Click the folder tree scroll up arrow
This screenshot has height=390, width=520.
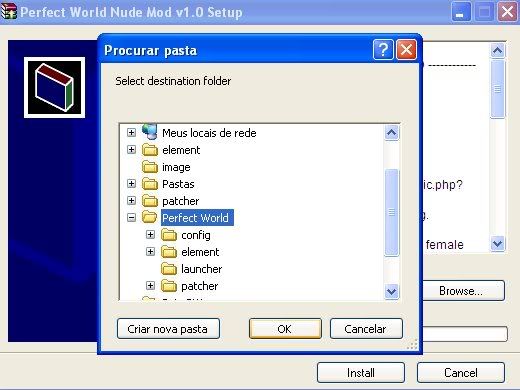tap(391, 133)
